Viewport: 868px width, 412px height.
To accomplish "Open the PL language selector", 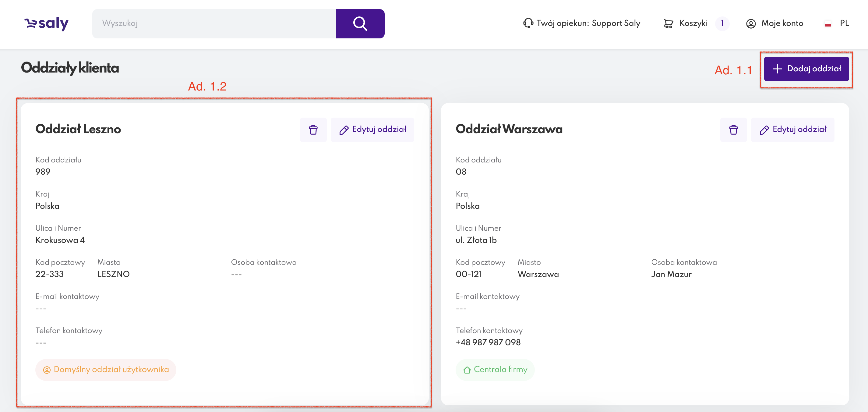I will click(844, 23).
